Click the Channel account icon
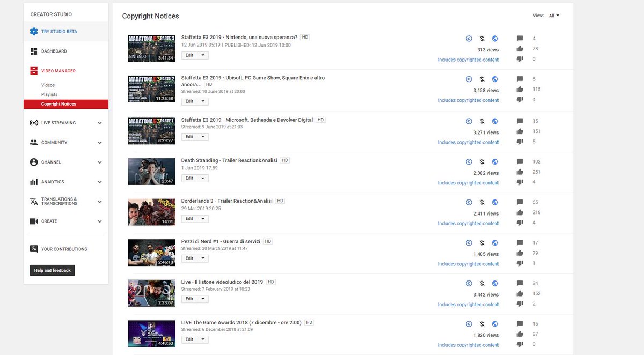This screenshot has width=644, height=355. click(34, 162)
